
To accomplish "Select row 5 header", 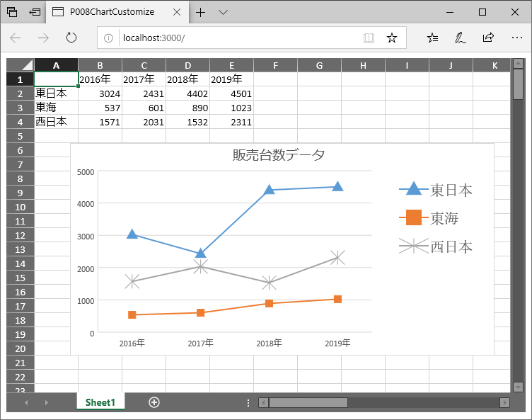I will tap(21, 136).
